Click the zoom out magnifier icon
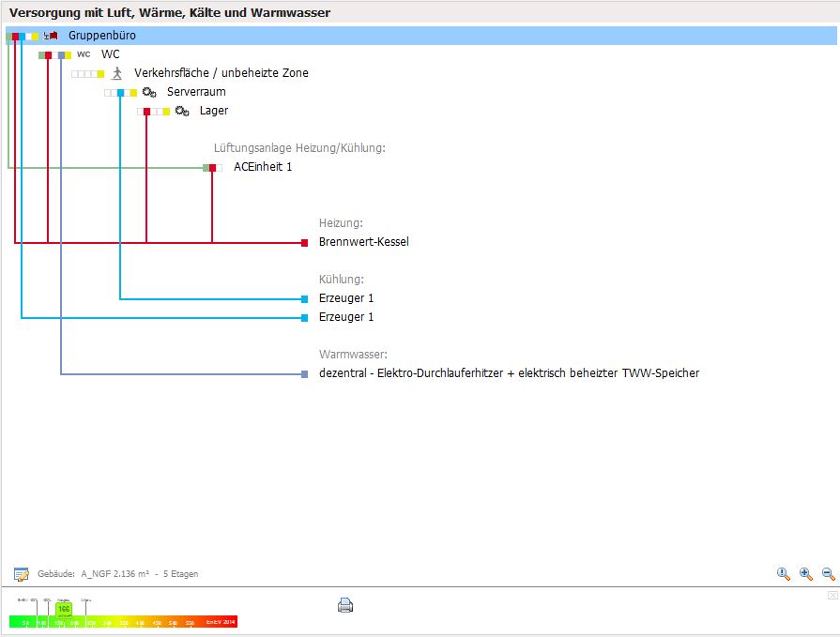Screen dimensions: 840x637 click(828, 573)
